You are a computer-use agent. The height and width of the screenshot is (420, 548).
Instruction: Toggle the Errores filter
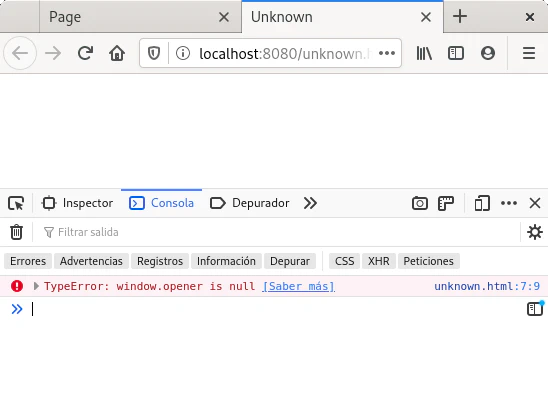28,261
